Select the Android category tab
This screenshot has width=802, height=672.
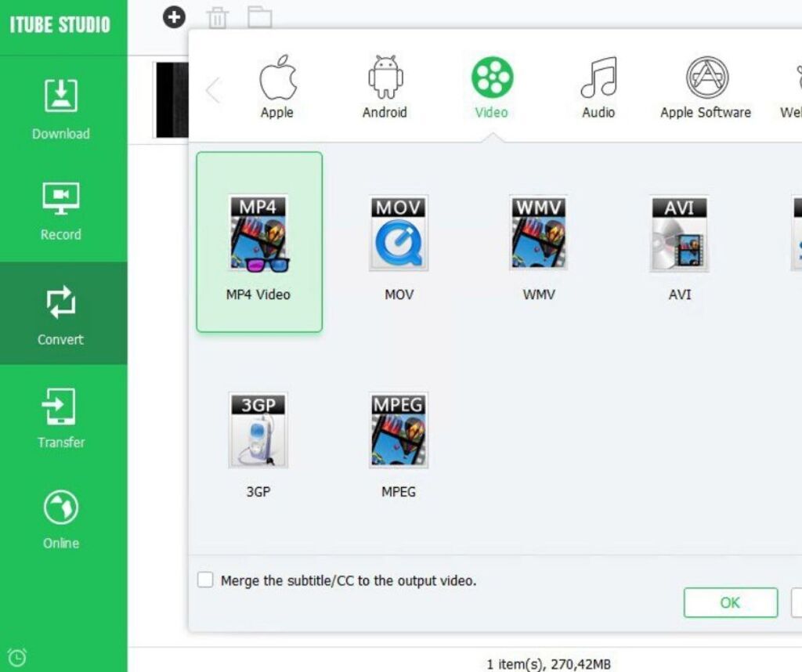coord(385,87)
